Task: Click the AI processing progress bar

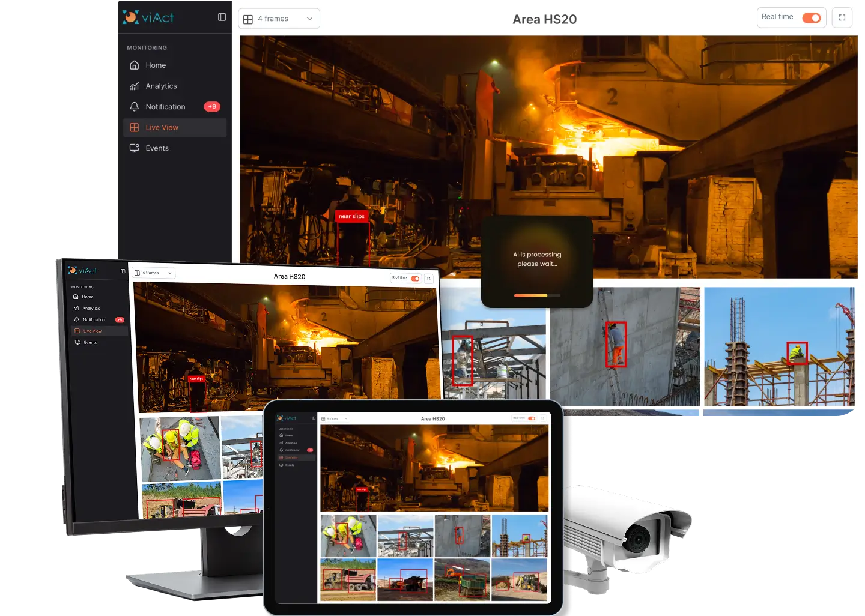Action: point(537,295)
